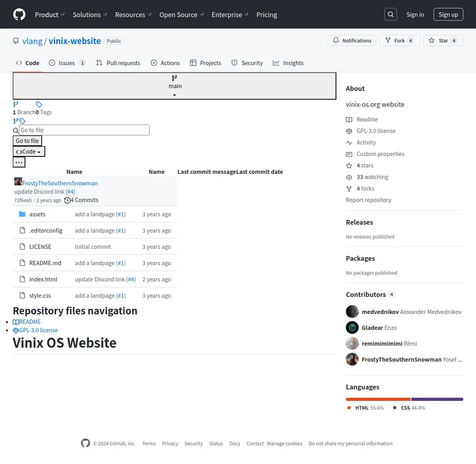Click the file icon beside index.html
476x464 pixels.
pos(23,279)
